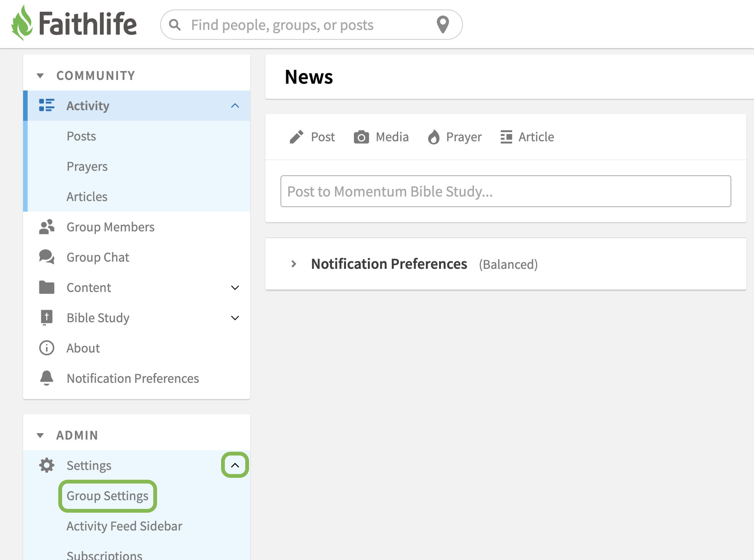Select the Media composer tab
This screenshot has width=754, height=560.
pyautogui.click(x=381, y=137)
